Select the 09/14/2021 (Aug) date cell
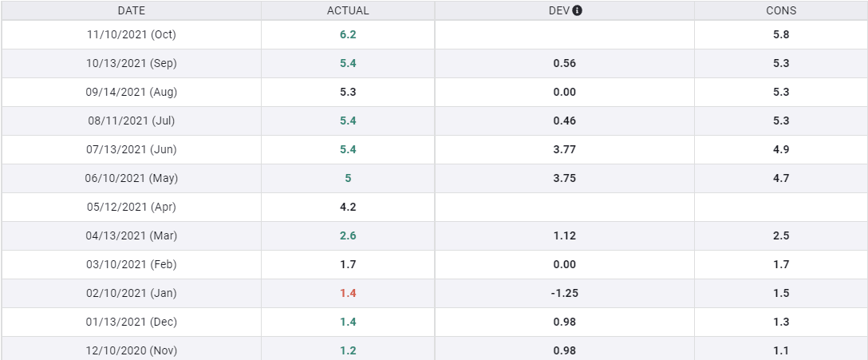This screenshot has width=868, height=360. [x=132, y=93]
